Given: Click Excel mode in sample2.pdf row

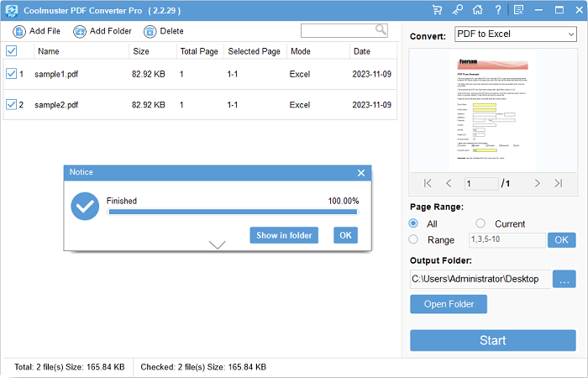Looking at the screenshot, I should pyautogui.click(x=300, y=105).
